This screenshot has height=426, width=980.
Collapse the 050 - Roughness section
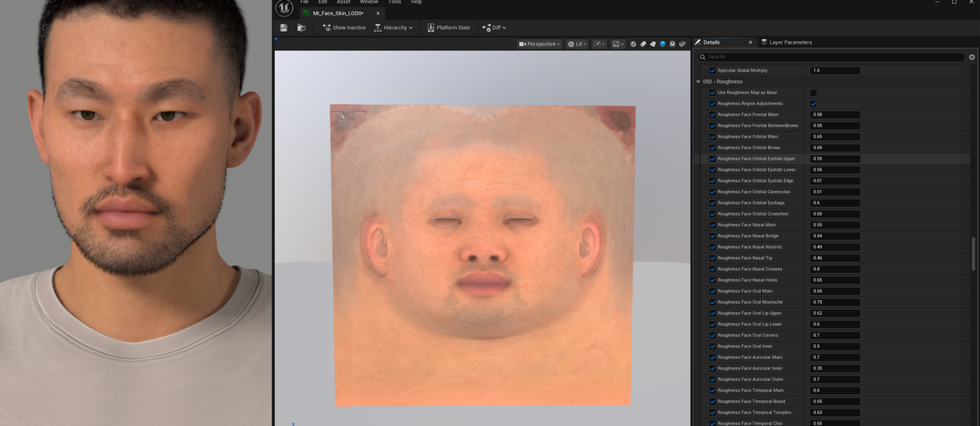point(698,81)
